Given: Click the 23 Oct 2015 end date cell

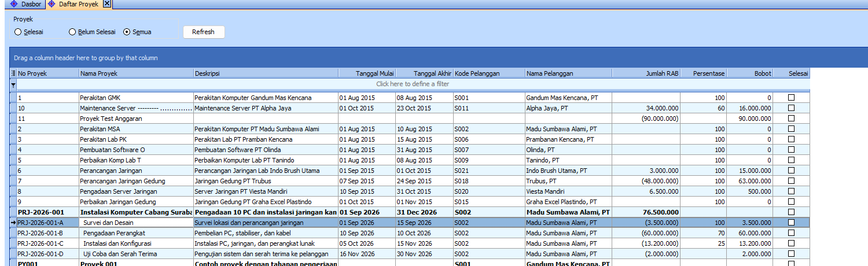Looking at the screenshot, I should 424,108.
